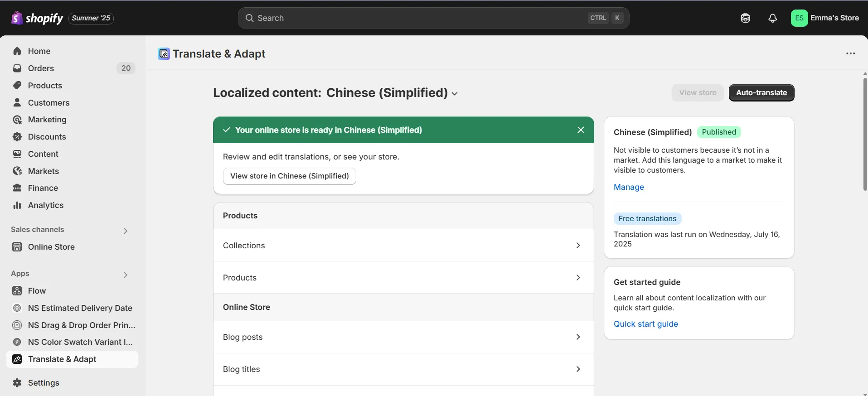Click the Settings gear icon
This screenshot has height=396, width=868.
(17, 383)
